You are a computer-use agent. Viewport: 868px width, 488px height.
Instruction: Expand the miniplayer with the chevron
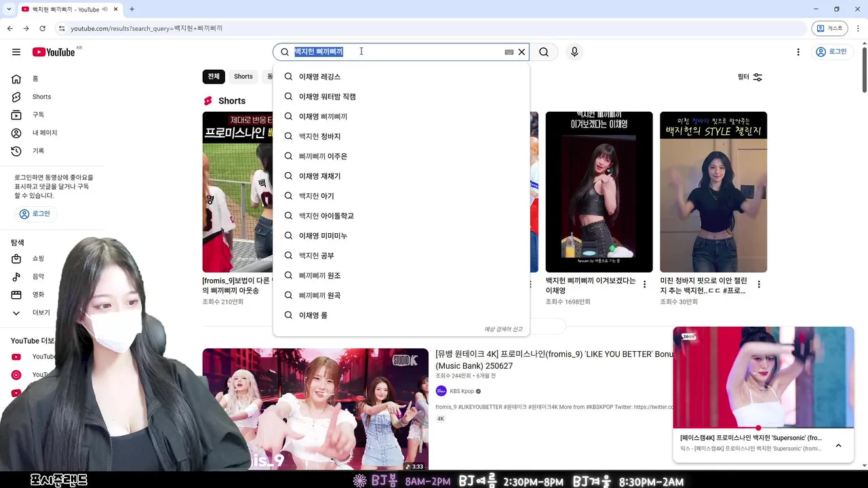[838, 445]
